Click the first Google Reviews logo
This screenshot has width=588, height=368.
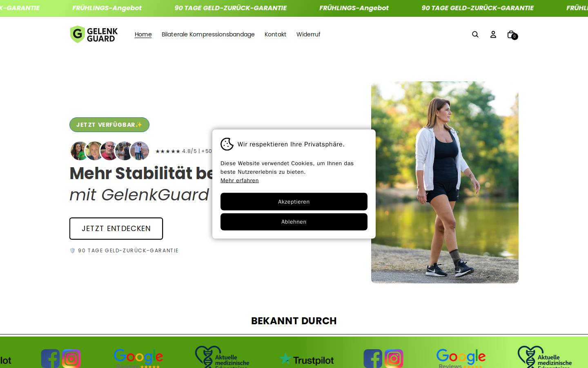138,358
